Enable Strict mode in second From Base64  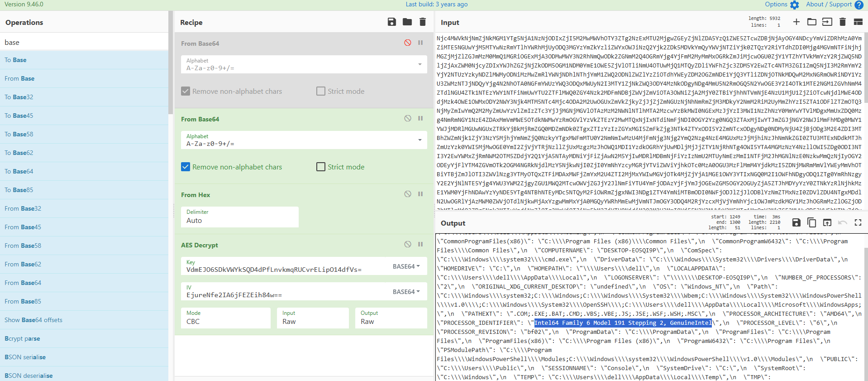tap(321, 167)
